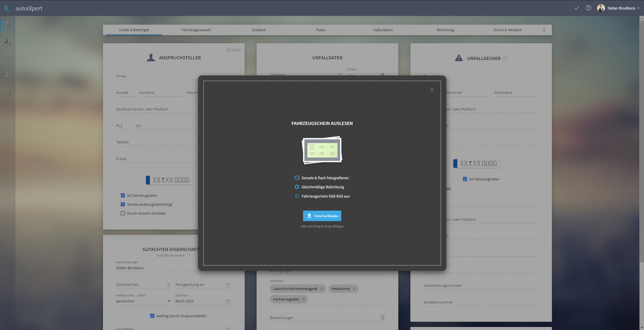The width and height of the screenshot is (644, 330).
Task: Click the Scan icon in Anspruchsteller card
Action: click(x=228, y=50)
